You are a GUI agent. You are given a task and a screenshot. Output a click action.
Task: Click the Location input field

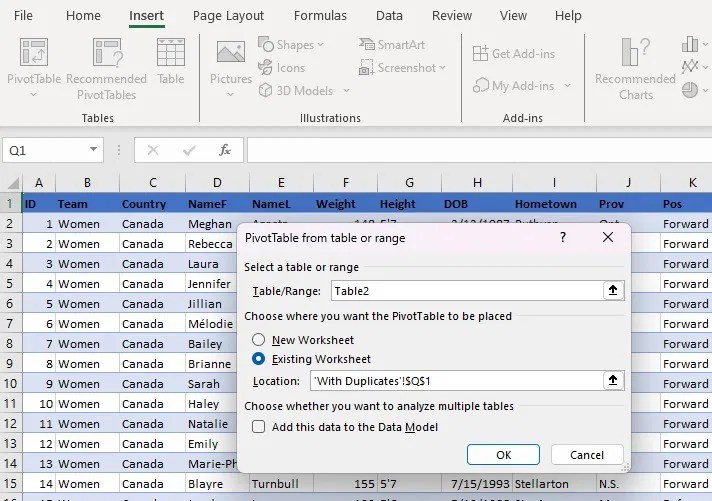[456, 381]
